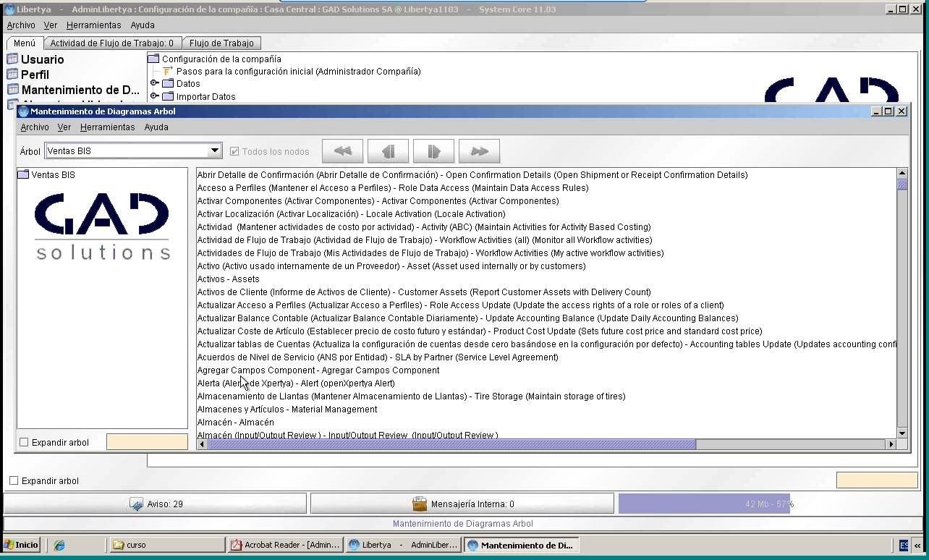
Task: Expand the Datos tree node
Action: point(154,83)
